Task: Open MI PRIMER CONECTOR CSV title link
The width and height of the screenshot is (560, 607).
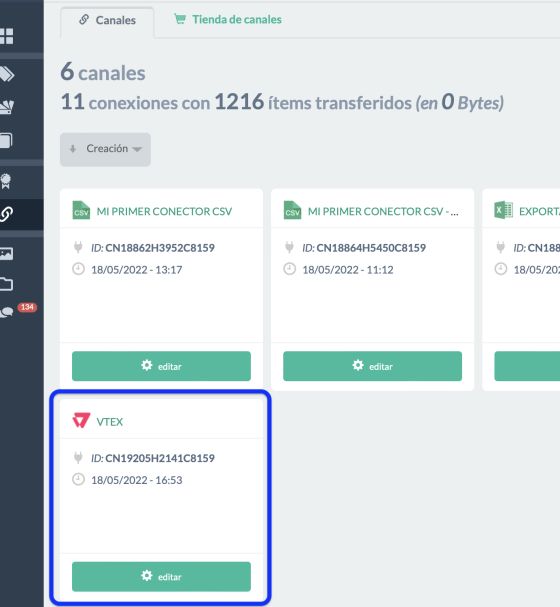Action: 164,211
